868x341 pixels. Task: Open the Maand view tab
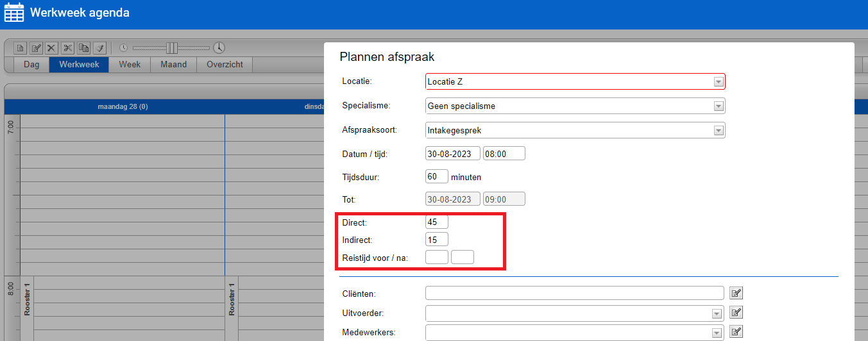tap(174, 65)
